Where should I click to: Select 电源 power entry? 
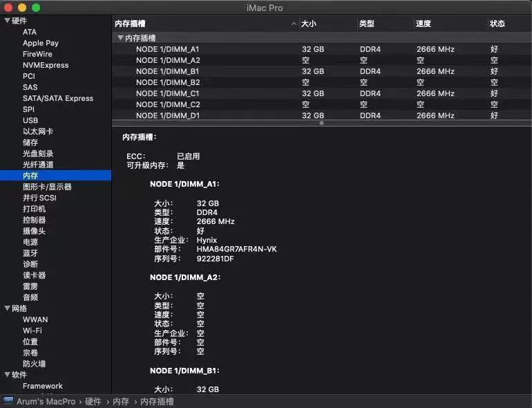[30, 242]
